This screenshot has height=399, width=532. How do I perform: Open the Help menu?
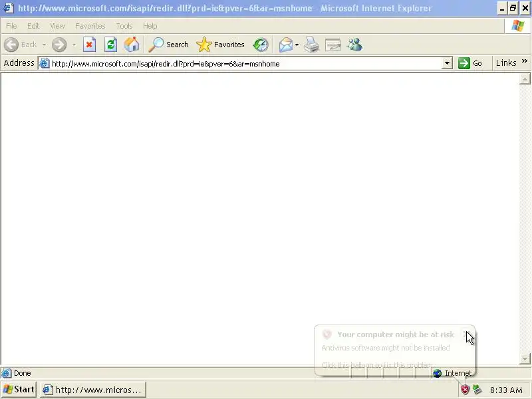click(150, 26)
